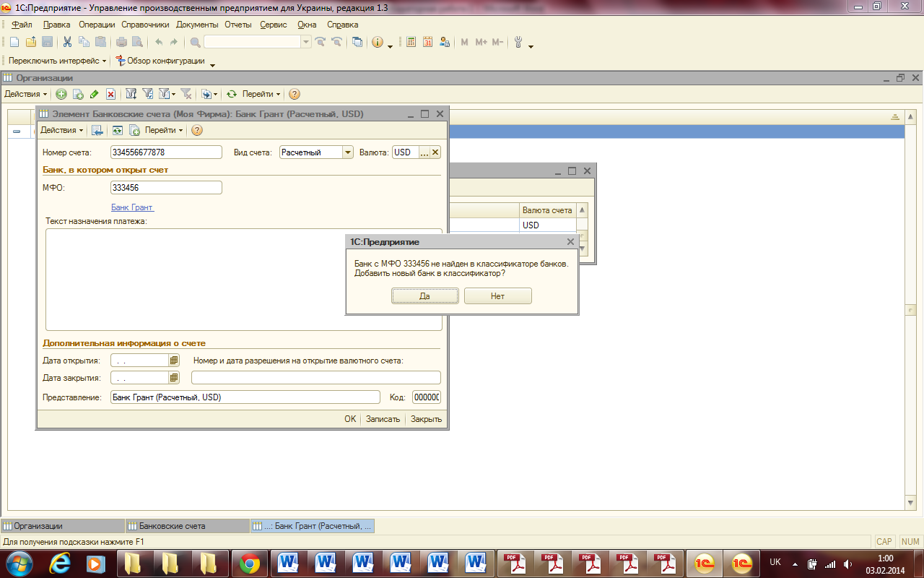The image size is (924, 578).
Task: Open the Отчеты menu
Action: pos(238,25)
